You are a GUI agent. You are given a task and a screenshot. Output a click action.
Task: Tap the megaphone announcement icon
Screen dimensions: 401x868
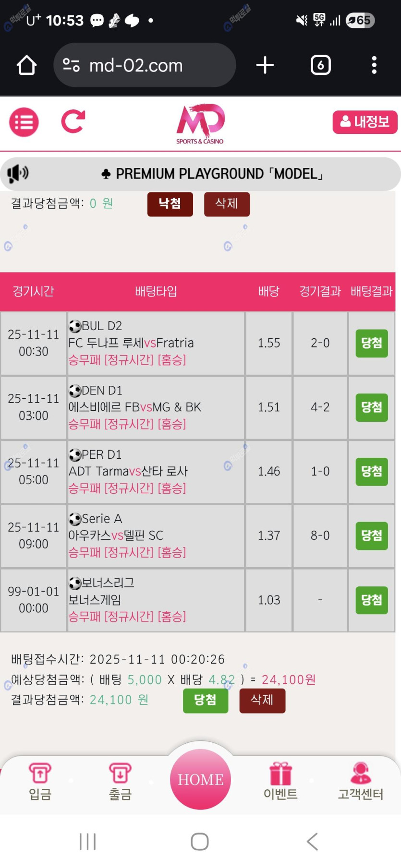click(x=18, y=173)
